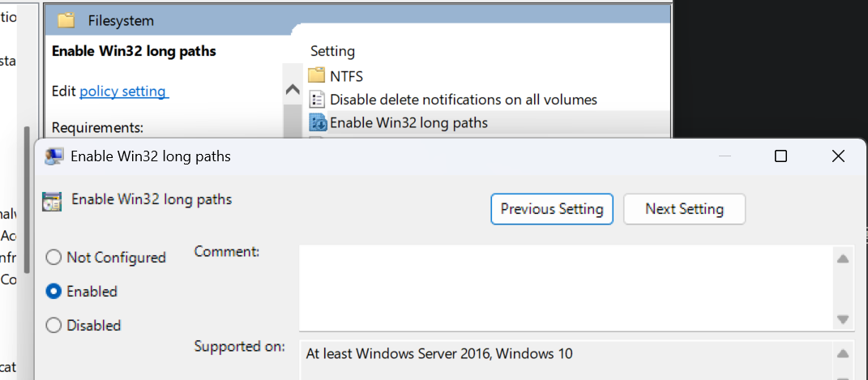Screen dimensions: 868x380
Task: Select the Disabled radio button
Action: (53, 325)
